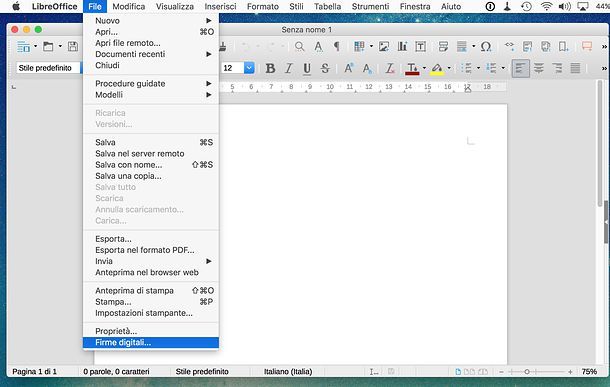Image resolution: width=610 pixels, height=387 pixels.
Task: Toggle strikethrough formatting
Action: 325,68
